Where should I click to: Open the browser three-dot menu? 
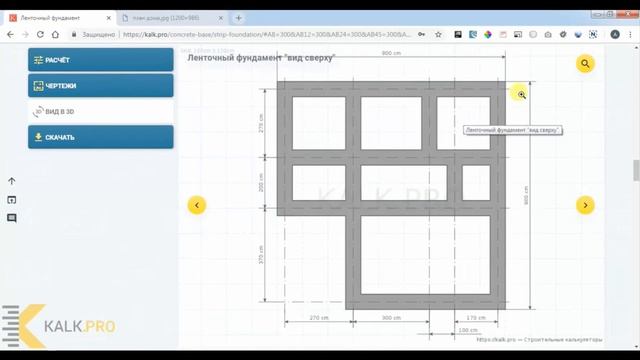(630, 35)
